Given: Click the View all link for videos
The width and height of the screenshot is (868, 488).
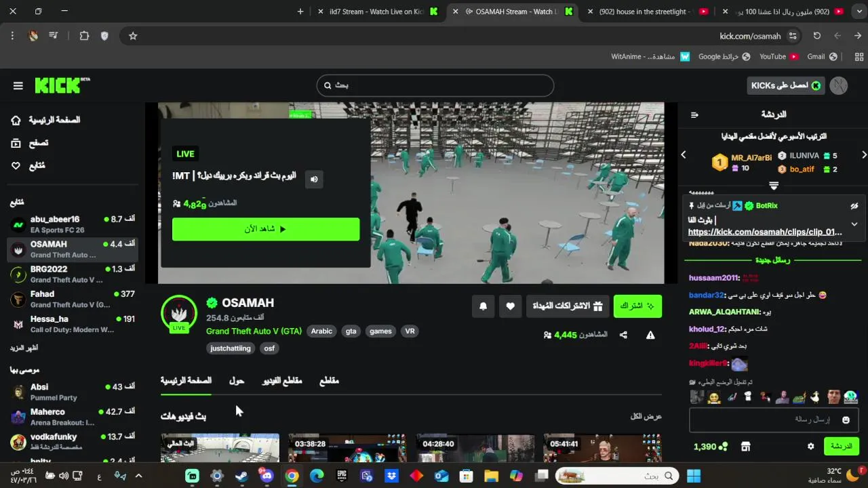Looking at the screenshot, I should 646,416.
